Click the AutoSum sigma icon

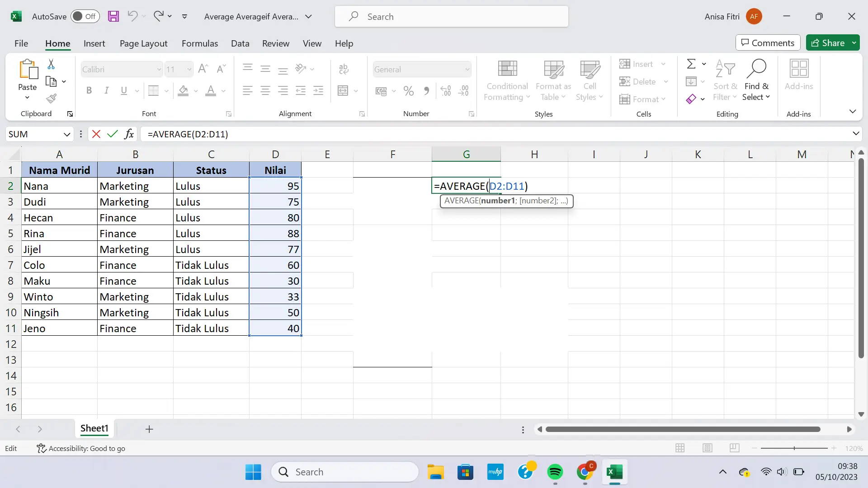(x=691, y=64)
